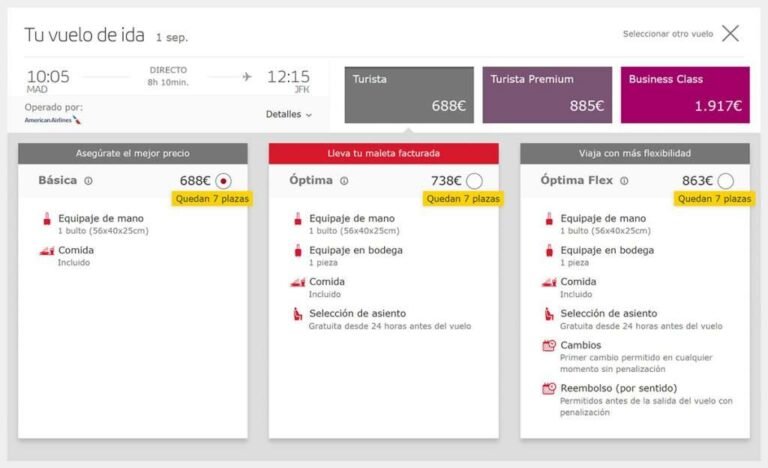Click the DIRECTO flight label
Image resolution: width=768 pixels, height=468 pixels.
(x=168, y=70)
